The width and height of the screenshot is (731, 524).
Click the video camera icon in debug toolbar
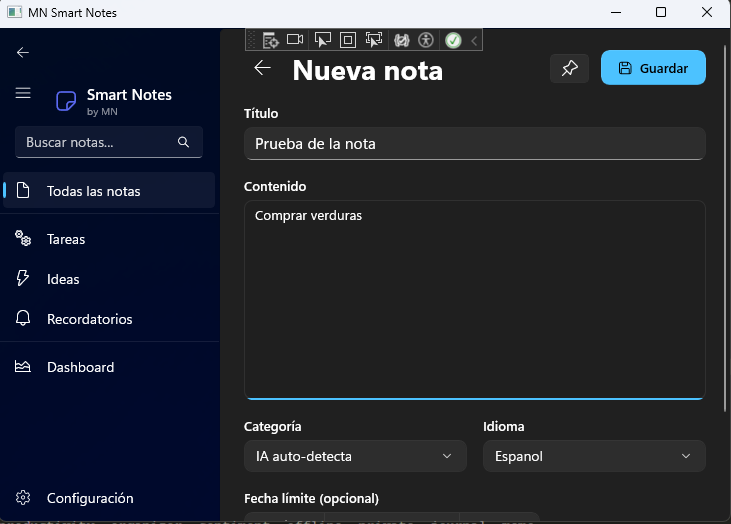pyautogui.click(x=295, y=40)
